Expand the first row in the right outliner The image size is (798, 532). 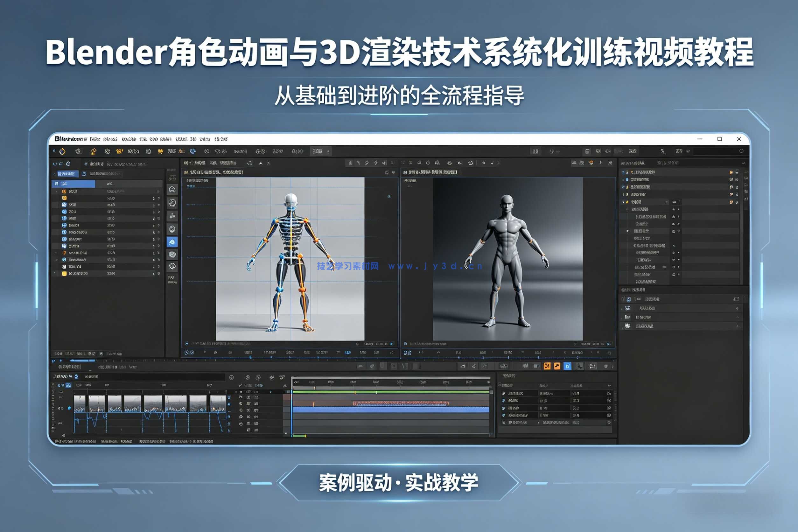click(623, 172)
